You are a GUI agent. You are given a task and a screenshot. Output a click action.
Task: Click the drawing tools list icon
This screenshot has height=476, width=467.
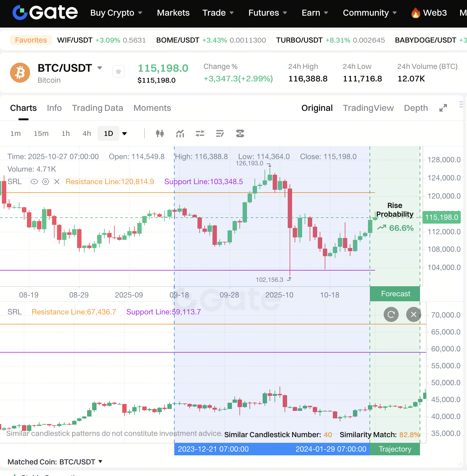point(220,134)
